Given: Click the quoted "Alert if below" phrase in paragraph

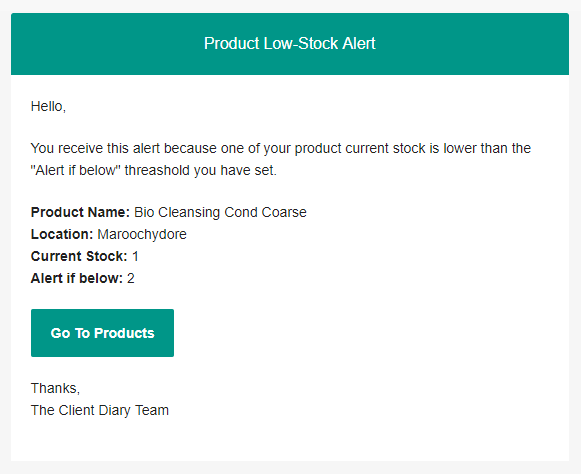Looking at the screenshot, I should point(76,170).
